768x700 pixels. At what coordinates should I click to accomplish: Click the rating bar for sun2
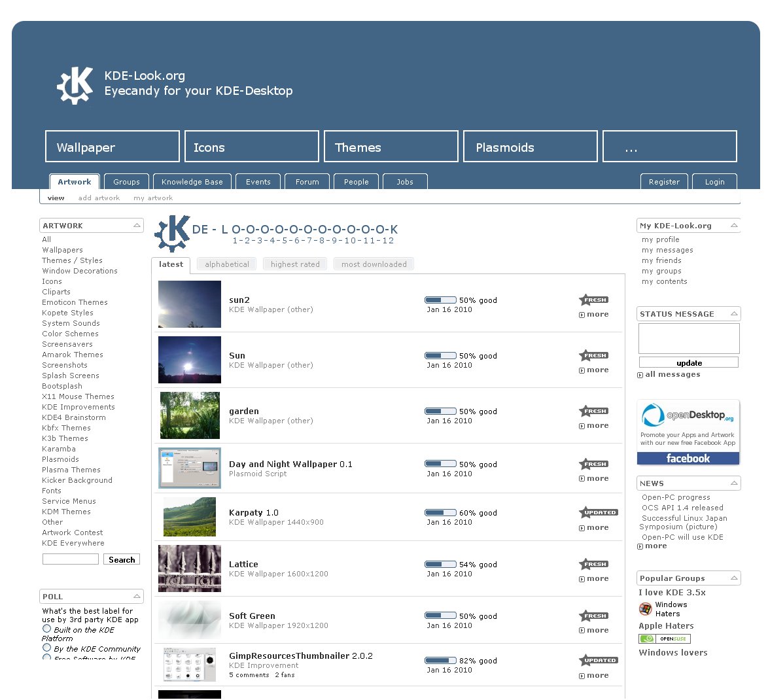click(440, 300)
